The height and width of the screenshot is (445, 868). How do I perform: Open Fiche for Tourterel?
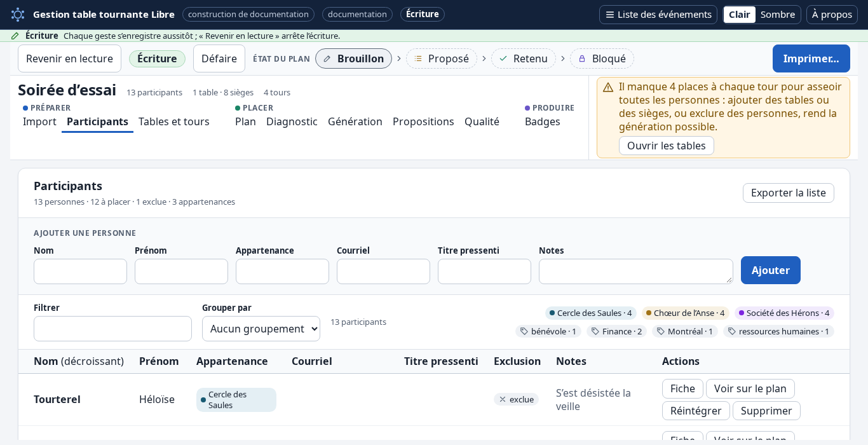pyautogui.click(x=682, y=388)
